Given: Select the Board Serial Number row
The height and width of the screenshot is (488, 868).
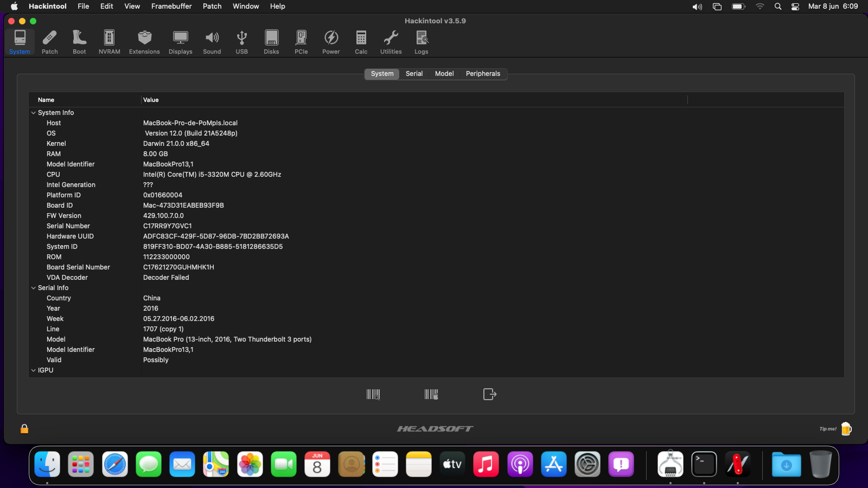Looking at the screenshot, I should (436, 267).
